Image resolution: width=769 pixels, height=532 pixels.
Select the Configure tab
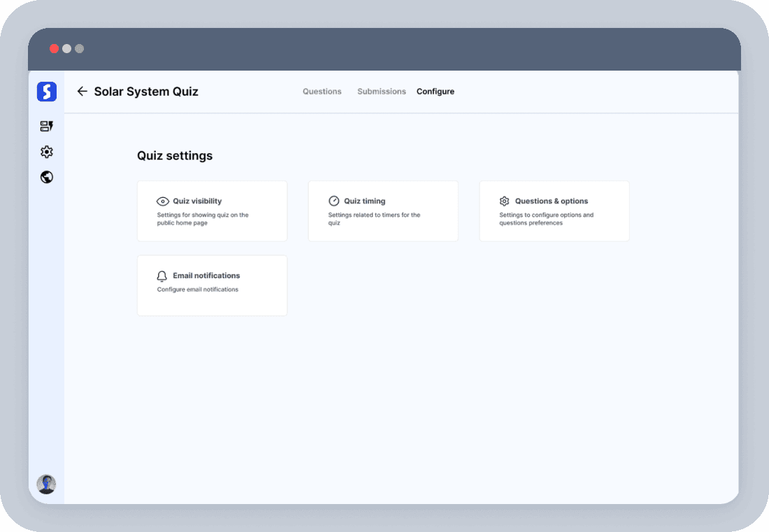pos(436,92)
